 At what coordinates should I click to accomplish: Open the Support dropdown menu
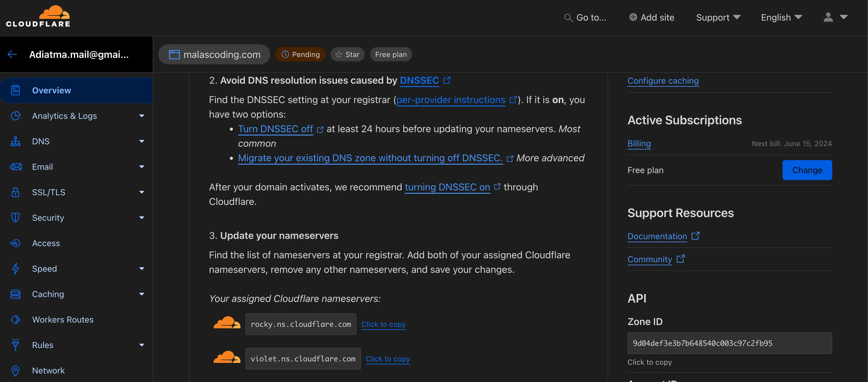tap(718, 17)
